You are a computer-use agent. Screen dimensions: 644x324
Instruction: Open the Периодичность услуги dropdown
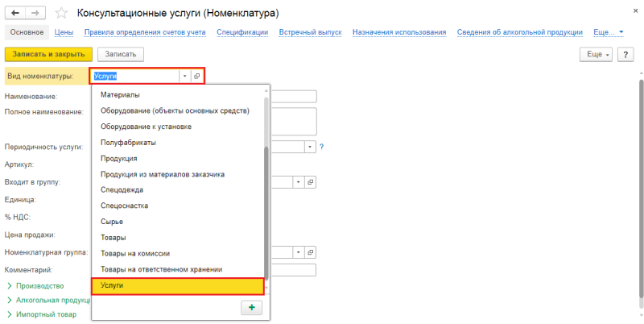[x=310, y=147]
